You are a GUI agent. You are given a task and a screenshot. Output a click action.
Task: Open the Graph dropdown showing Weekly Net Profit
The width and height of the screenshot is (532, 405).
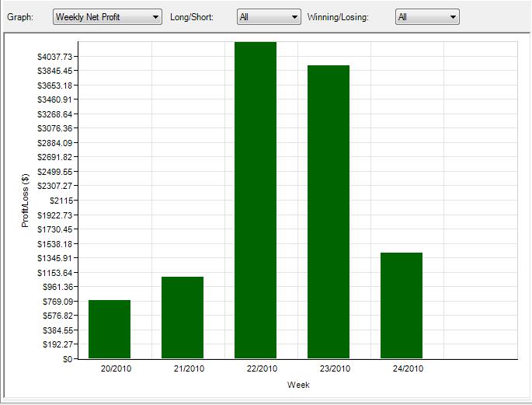point(107,17)
